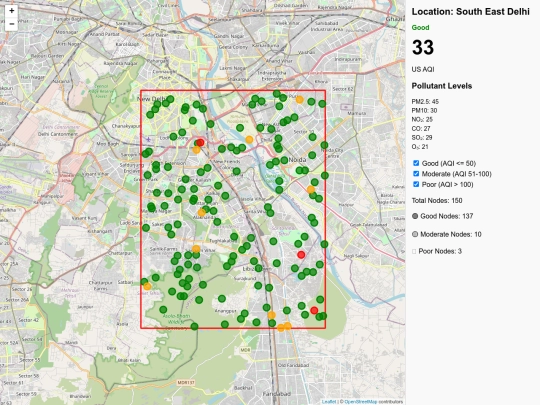Select the green marker on the box's bottom edge near Asola
The image size is (540, 405).
tap(194, 326)
